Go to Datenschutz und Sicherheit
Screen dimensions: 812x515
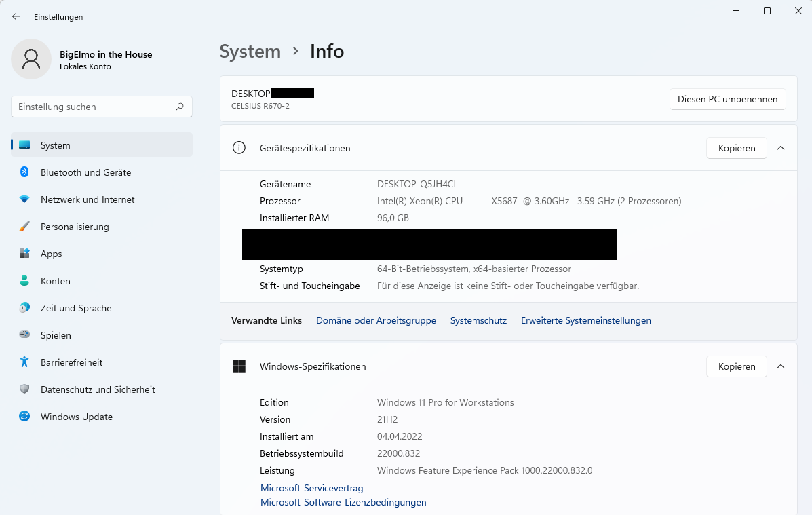(102, 389)
